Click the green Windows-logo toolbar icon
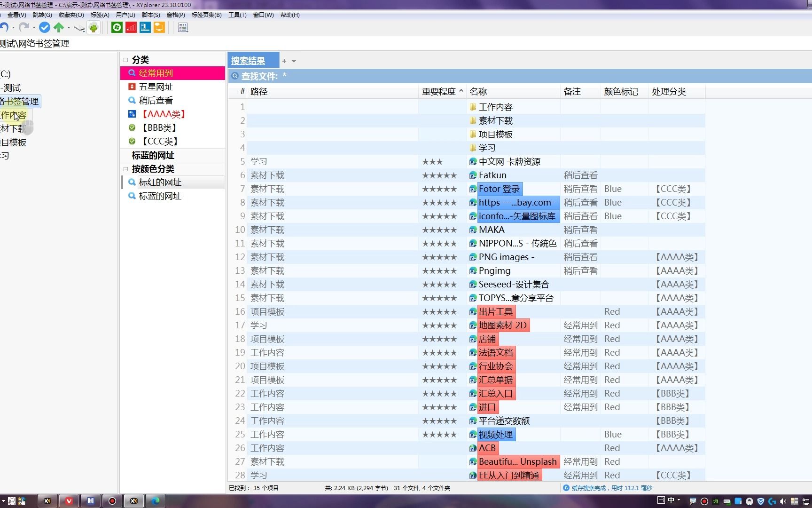The height and width of the screenshot is (508, 812). click(117, 27)
